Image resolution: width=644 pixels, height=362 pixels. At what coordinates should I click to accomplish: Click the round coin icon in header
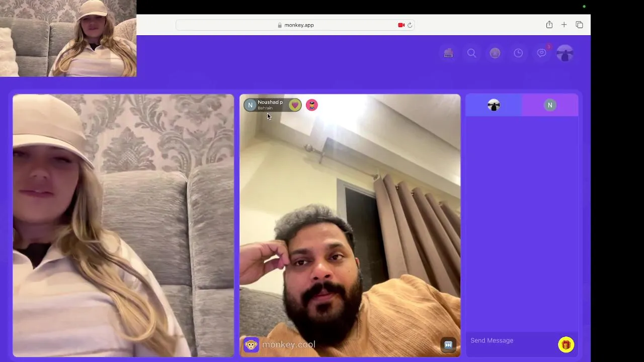point(495,53)
